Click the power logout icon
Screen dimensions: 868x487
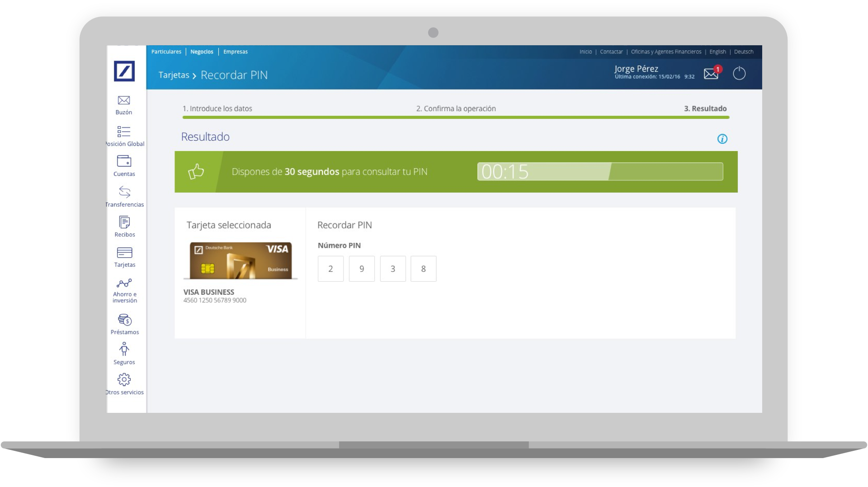739,73
